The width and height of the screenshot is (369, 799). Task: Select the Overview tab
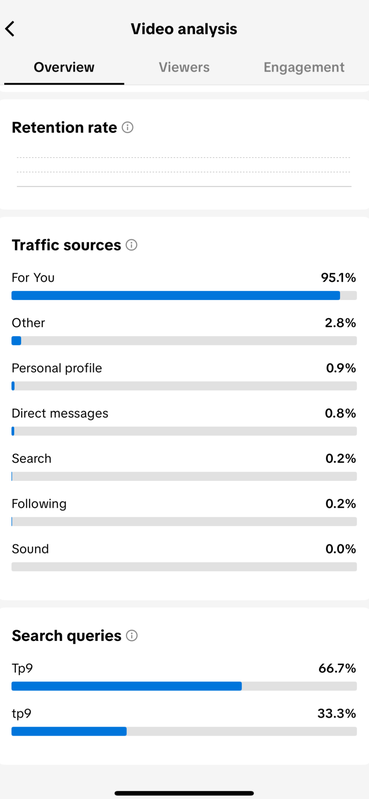[x=64, y=67]
